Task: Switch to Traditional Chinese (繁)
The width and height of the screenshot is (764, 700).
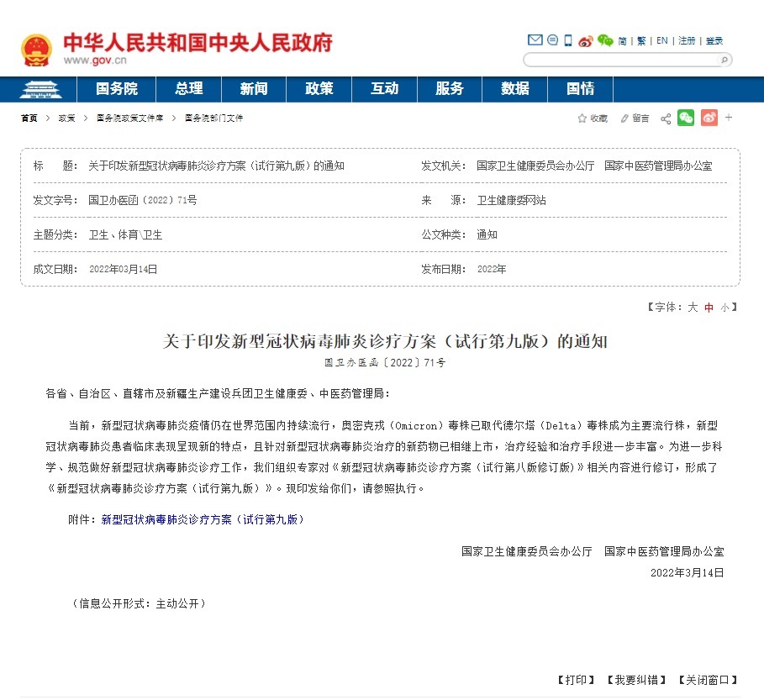Action: point(642,40)
